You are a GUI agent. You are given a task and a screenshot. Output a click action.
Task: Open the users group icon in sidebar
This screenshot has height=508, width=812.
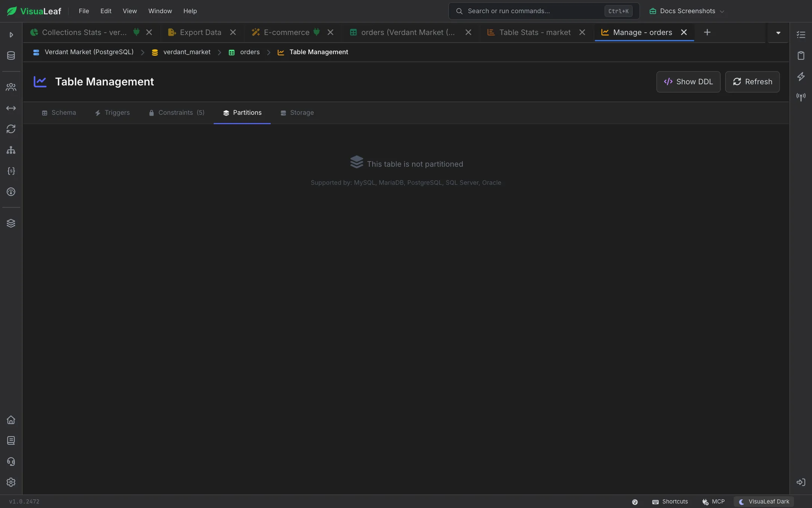[x=11, y=87]
